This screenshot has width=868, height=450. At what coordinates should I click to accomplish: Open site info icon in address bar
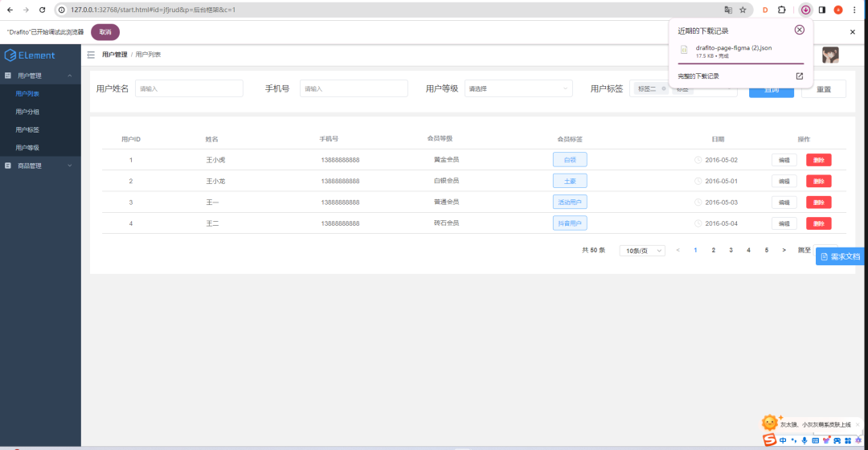coord(61,10)
